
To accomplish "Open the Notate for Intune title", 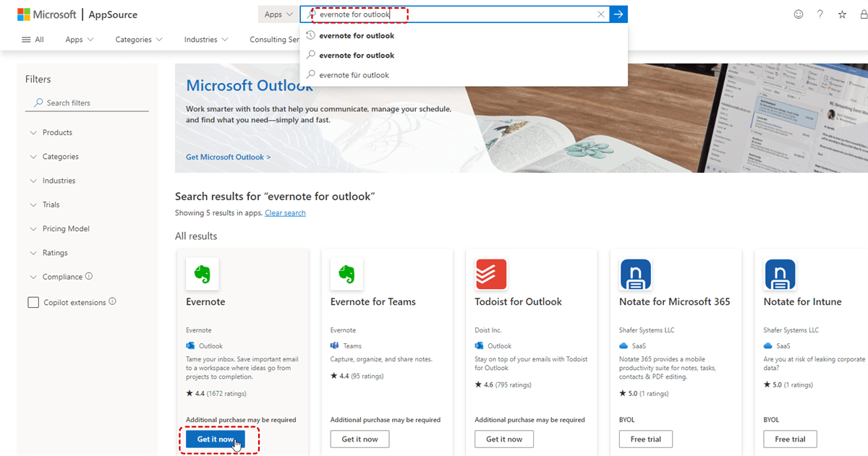I will (x=802, y=302).
